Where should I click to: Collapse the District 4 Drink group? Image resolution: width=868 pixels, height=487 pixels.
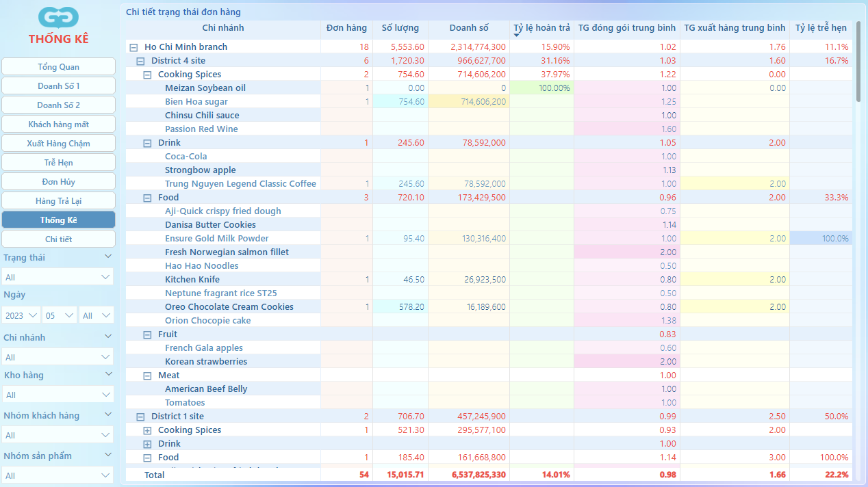tap(147, 143)
